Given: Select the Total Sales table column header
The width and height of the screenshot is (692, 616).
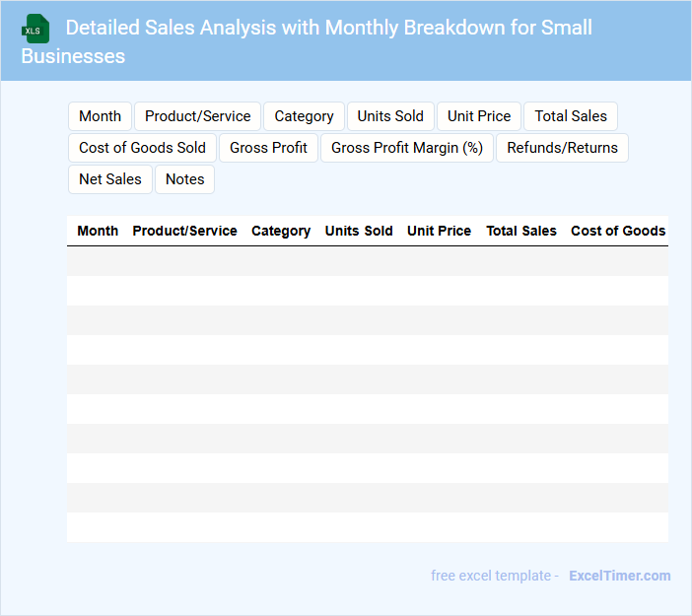Looking at the screenshot, I should [521, 231].
